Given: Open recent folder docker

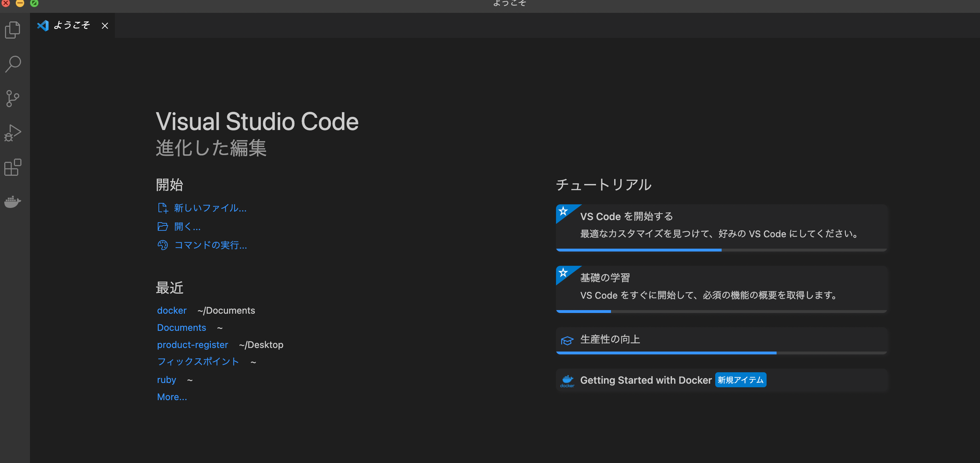Looking at the screenshot, I should (172, 310).
